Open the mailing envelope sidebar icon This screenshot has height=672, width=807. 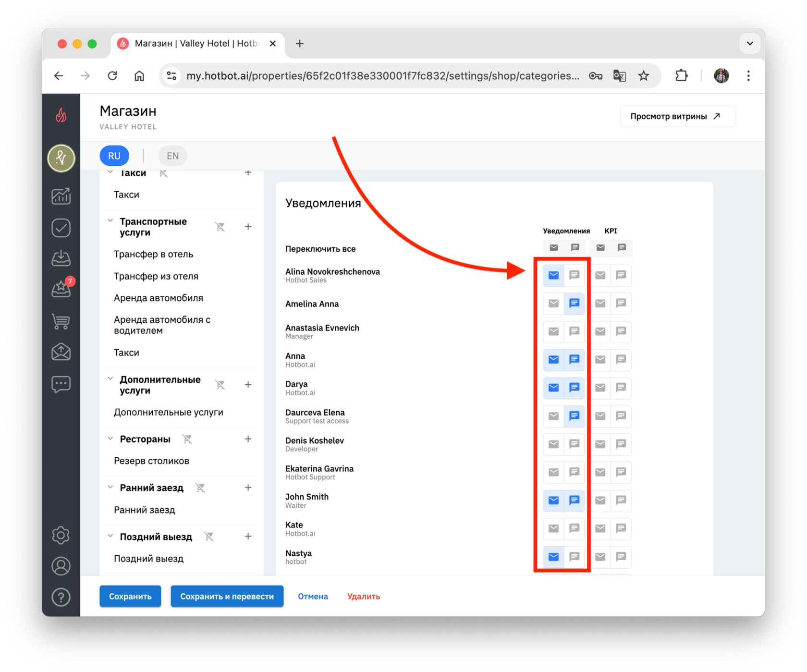pyautogui.click(x=61, y=352)
